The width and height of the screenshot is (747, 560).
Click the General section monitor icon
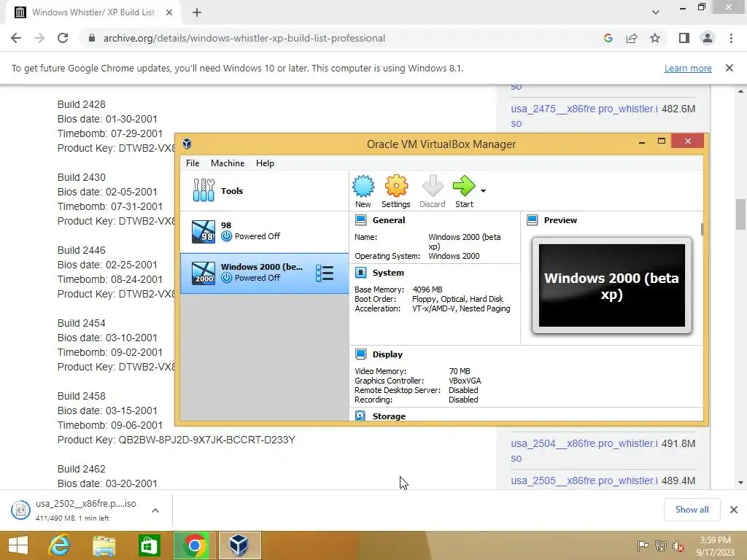click(360, 220)
